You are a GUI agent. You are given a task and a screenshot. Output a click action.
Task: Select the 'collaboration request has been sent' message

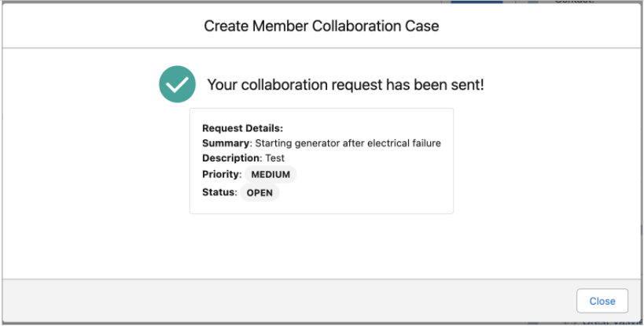[345, 85]
